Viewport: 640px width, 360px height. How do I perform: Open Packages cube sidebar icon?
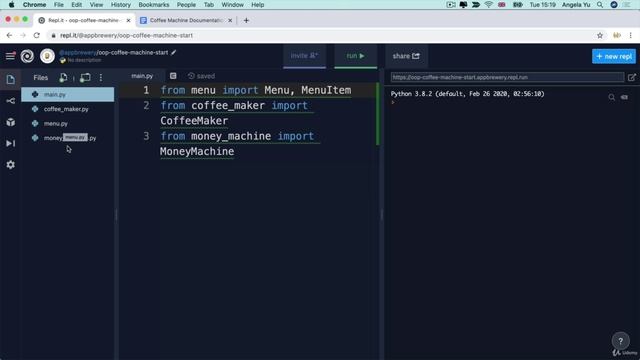11,122
